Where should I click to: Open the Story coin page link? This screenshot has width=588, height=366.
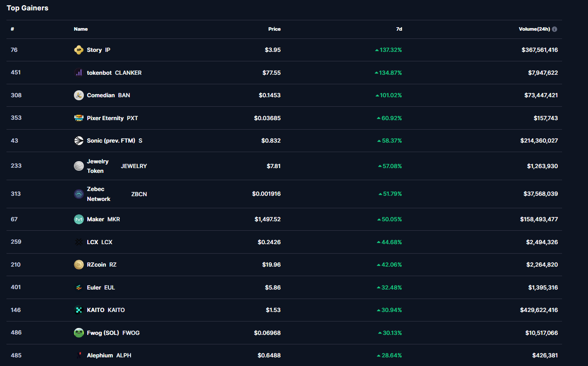coord(94,50)
